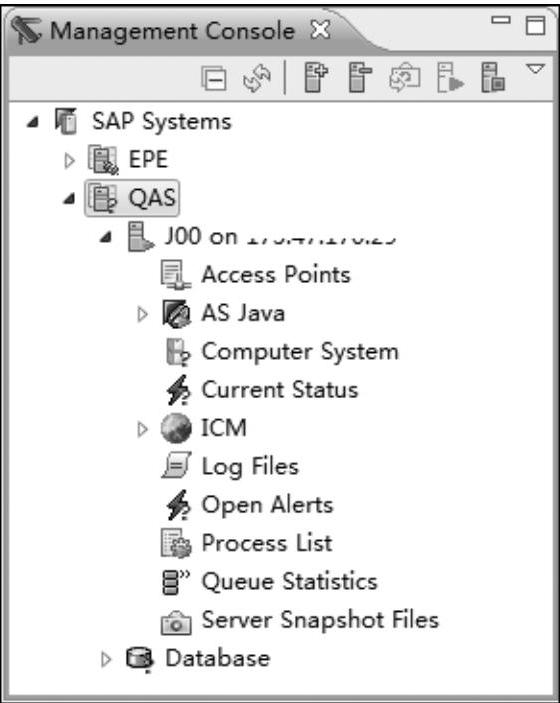Viewport: 560px width, 703px height.
Task: Click the Management Console tab icon
Action: (x=26, y=30)
